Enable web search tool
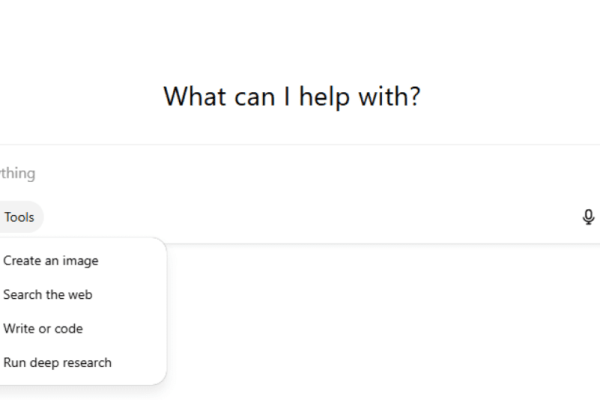This screenshot has height=400, width=600. [x=48, y=295]
